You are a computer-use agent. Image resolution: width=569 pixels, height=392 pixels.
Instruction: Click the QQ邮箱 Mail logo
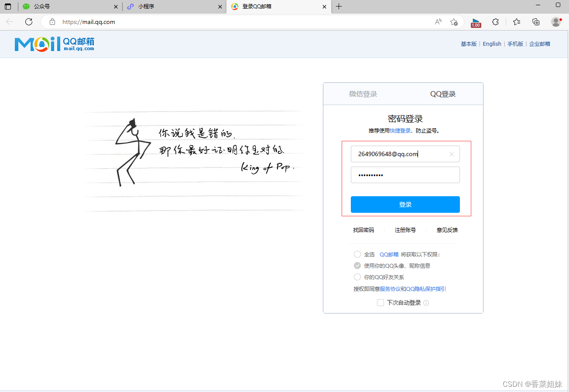click(x=55, y=44)
